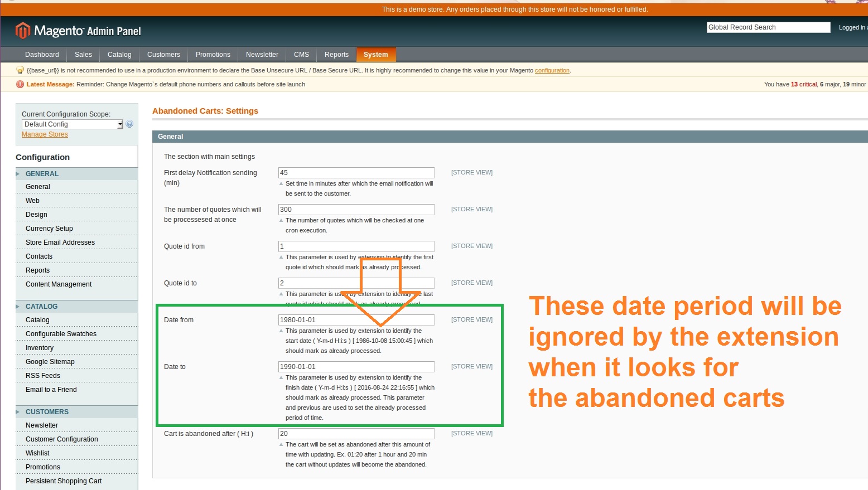Click the Quote id to input
The height and width of the screenshot is (490, 868).
click(x=356, y=283)
